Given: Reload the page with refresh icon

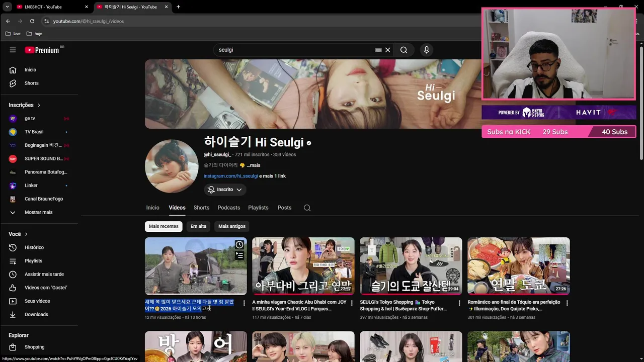Looking at the screenshot, I should coord(32,21).
